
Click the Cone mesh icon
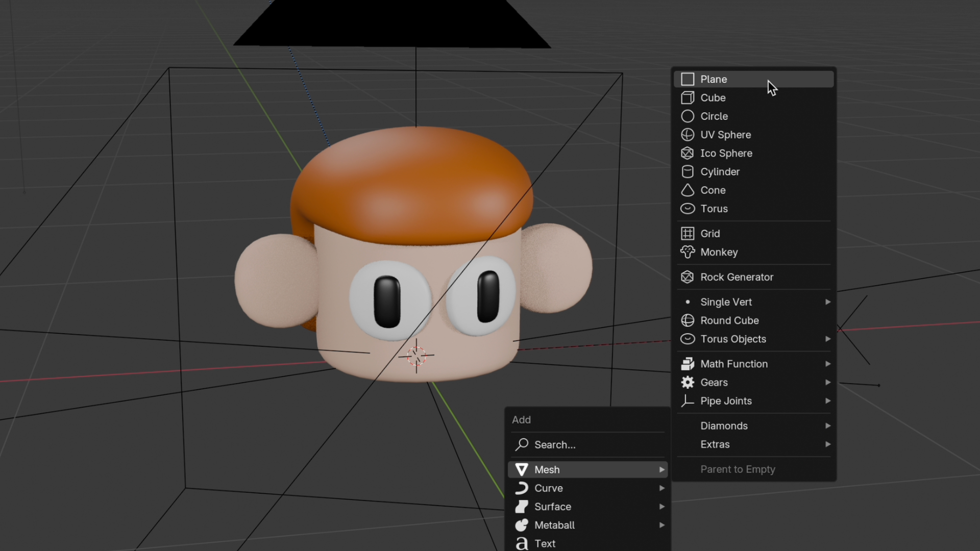click(688, 190)
